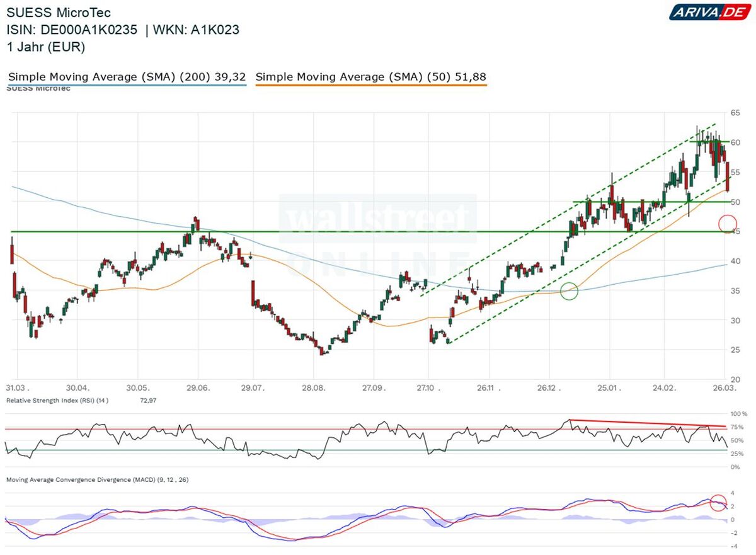Click the 25% RSI scale label
Viewport: 756px width, 555px height.
click(x=737, y=454)
